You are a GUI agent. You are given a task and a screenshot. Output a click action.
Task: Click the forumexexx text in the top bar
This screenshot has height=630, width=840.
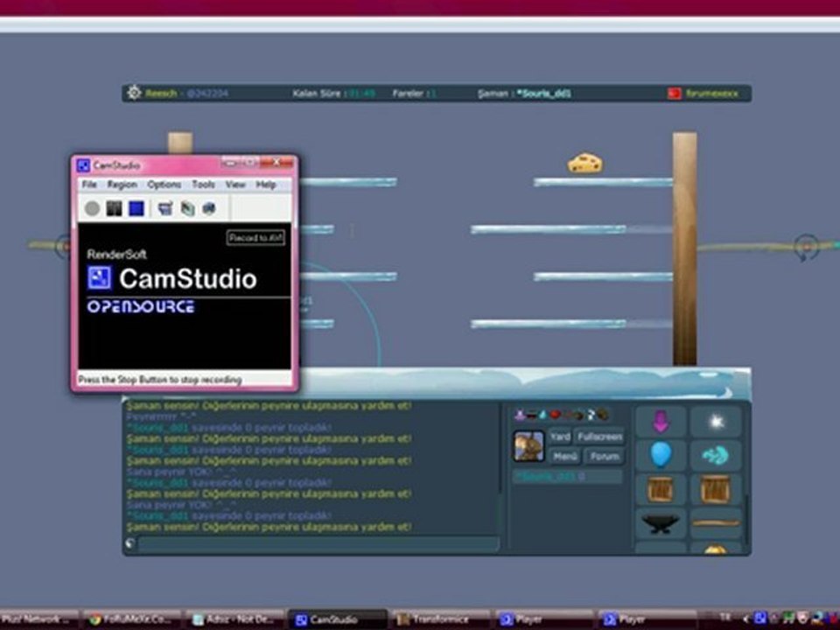(712, 94)
